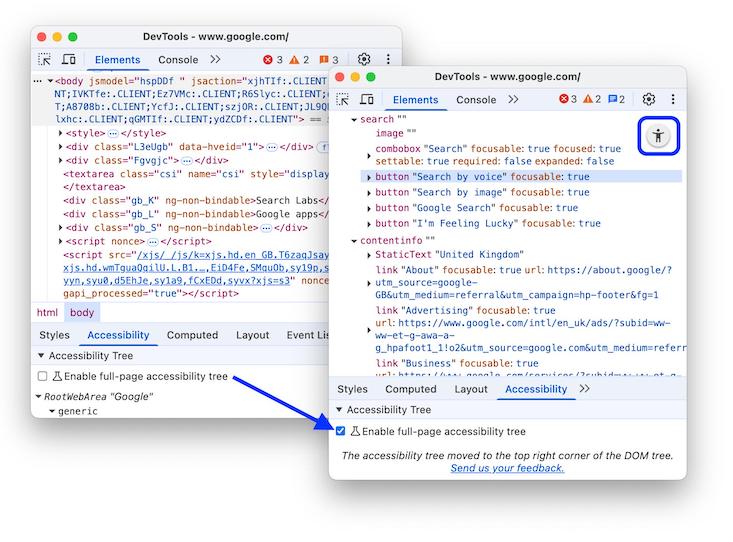Collapse the search node in the accessibility tree

(x=354, y=120)
